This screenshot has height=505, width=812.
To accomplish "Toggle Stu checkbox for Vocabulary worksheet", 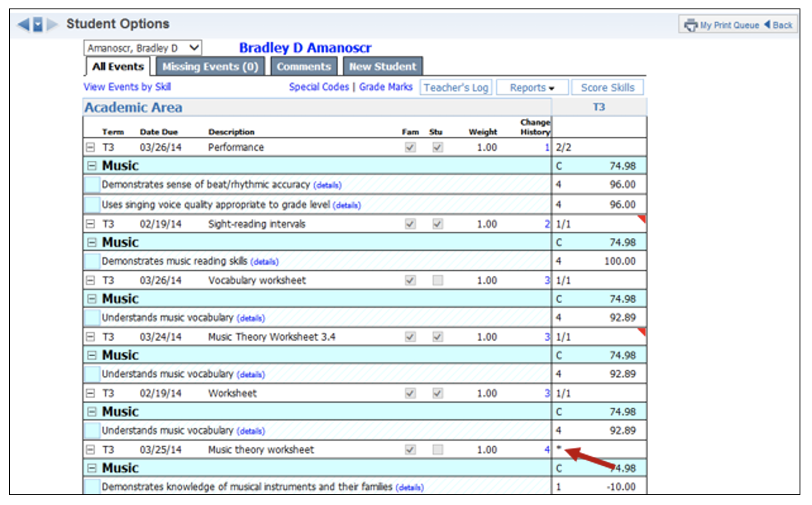I will (x=438, y=280).
